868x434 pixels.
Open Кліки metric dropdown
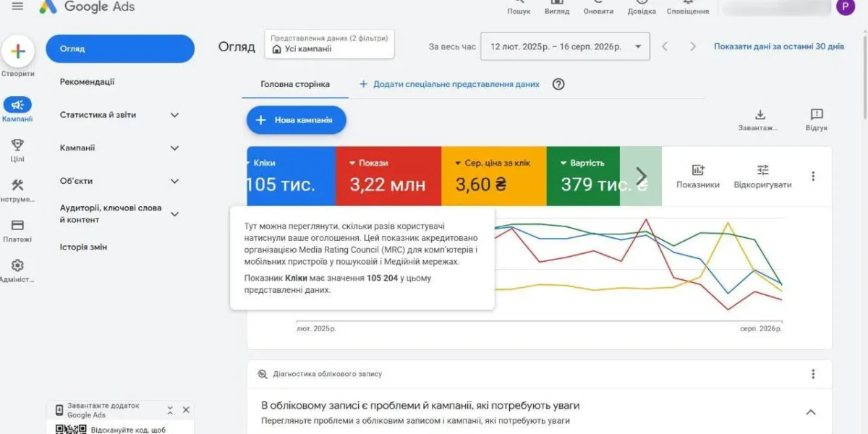261,163
